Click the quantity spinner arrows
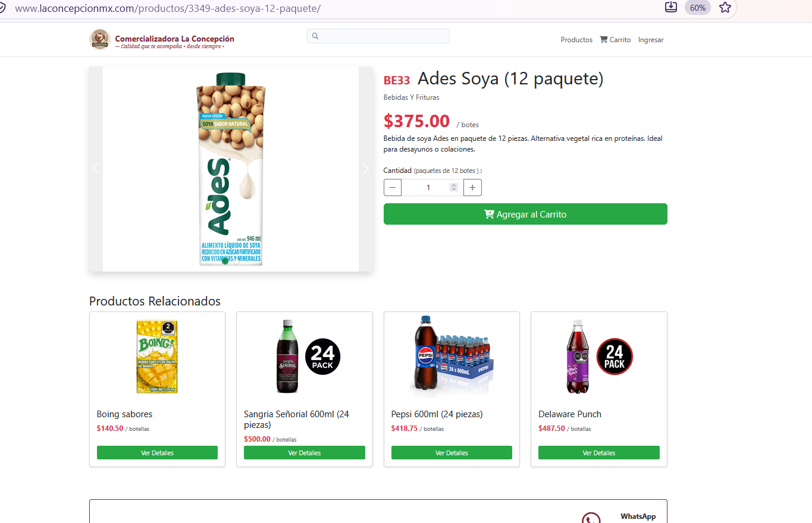Screen dimensions: 812x523 454,188
